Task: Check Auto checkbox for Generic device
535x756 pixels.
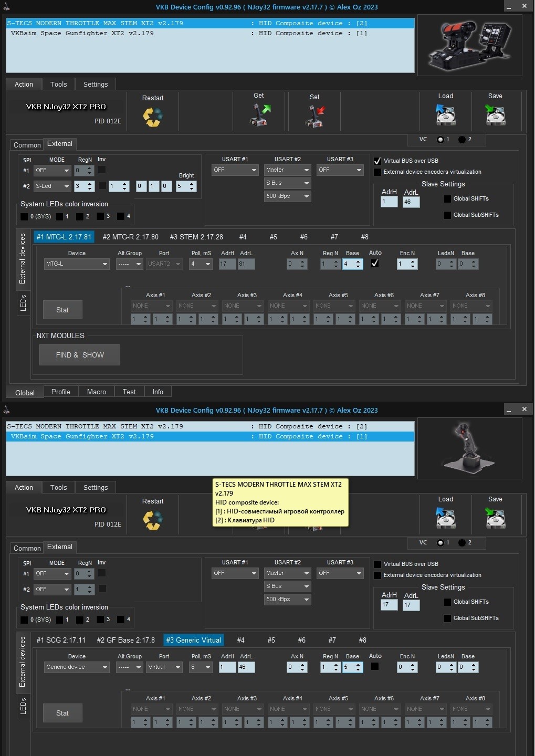Action: pos(374,666)
